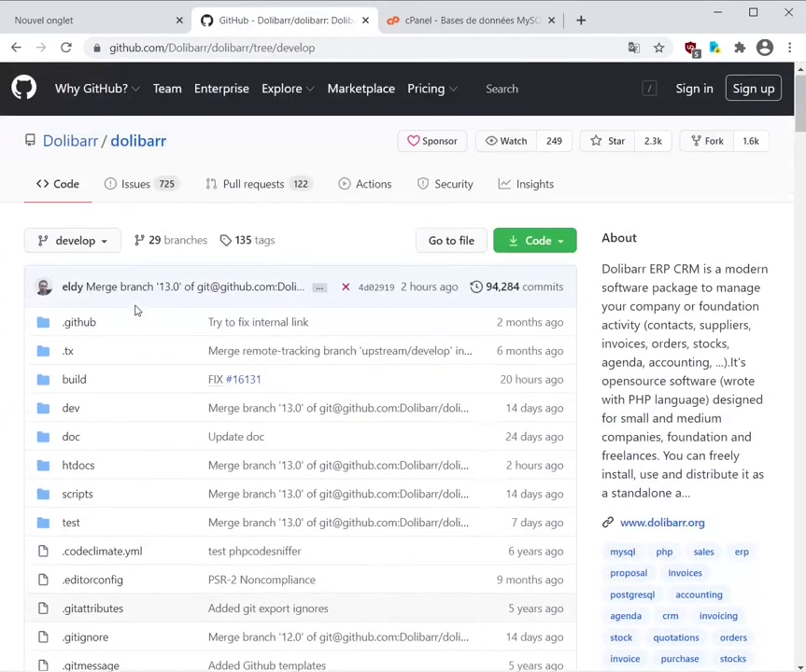
Task: Open the browser profile avatar icon
Action: (765, 48)
